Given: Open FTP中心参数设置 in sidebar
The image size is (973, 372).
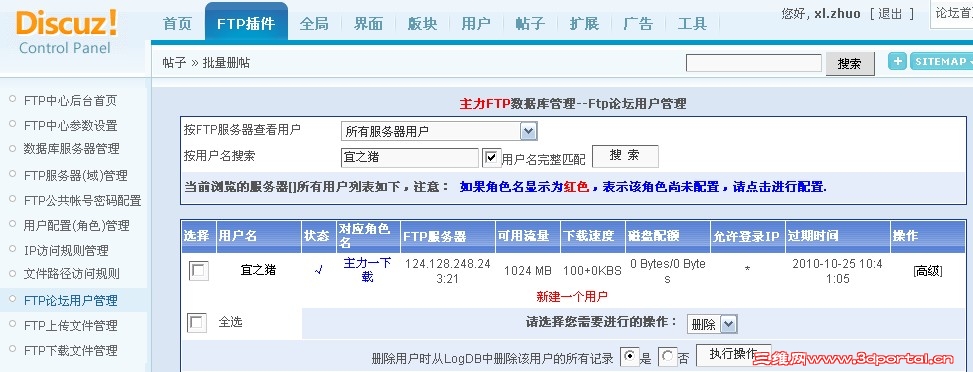Looking at the screenshot, I should pyautogui.click(x=70, y=125).
